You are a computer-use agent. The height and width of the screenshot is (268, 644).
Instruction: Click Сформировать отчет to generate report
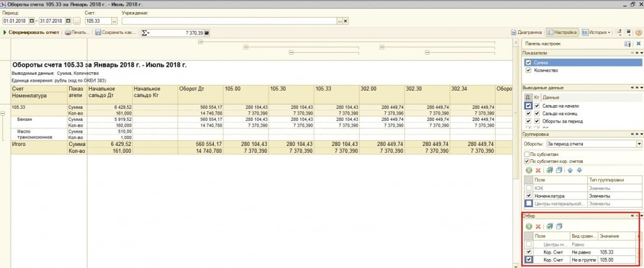(x=31, y=33)
